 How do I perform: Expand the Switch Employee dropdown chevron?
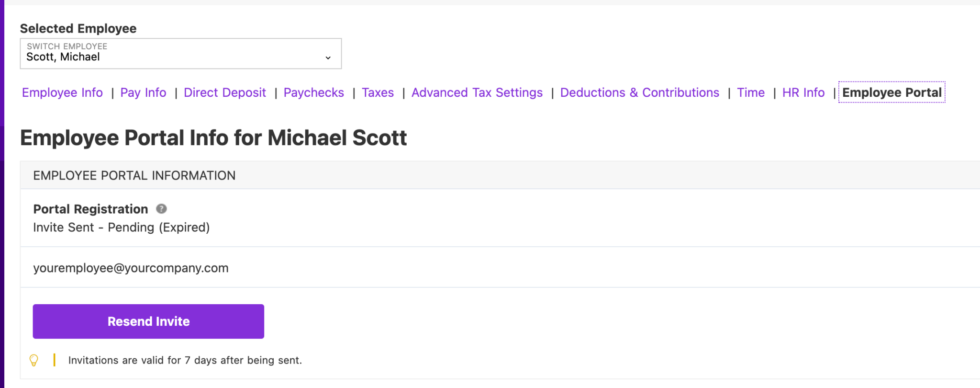[328, 57]
